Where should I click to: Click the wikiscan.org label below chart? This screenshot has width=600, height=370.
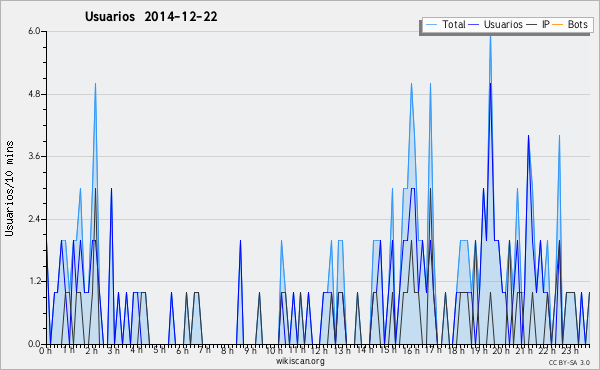(300, 361)
